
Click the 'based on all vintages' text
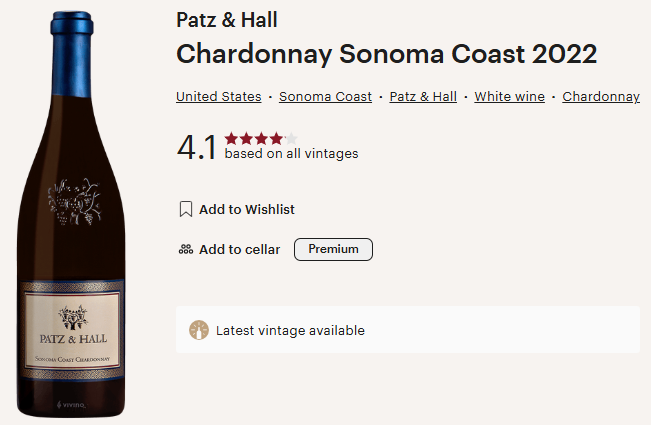[x=291, y=154]
